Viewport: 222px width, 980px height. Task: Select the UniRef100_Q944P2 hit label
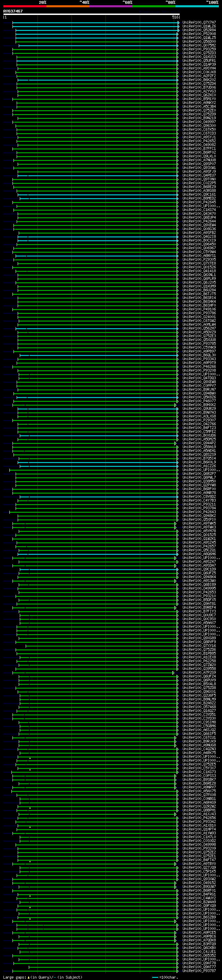click(x=199, y=443)
